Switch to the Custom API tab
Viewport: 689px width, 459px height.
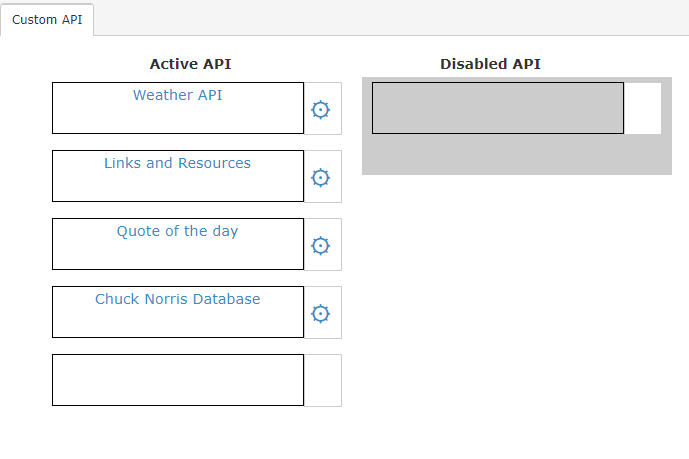click(47, 20)
